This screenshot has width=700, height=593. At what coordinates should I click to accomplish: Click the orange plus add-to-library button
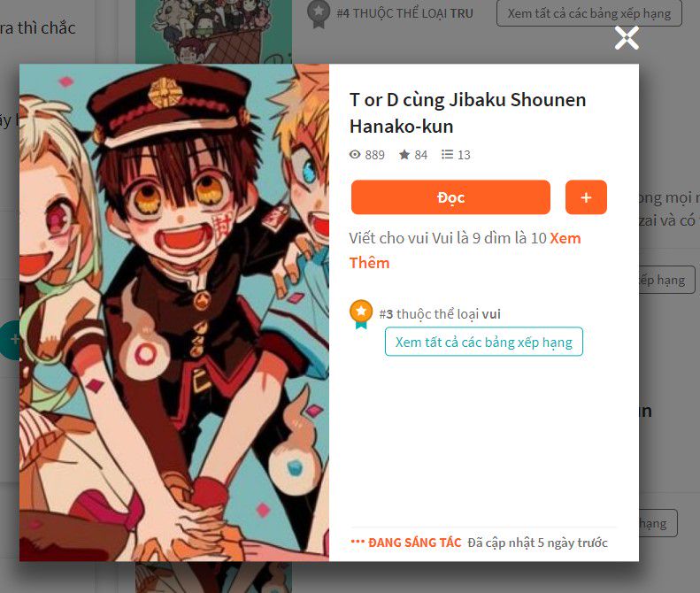click(x=586, y=197)
